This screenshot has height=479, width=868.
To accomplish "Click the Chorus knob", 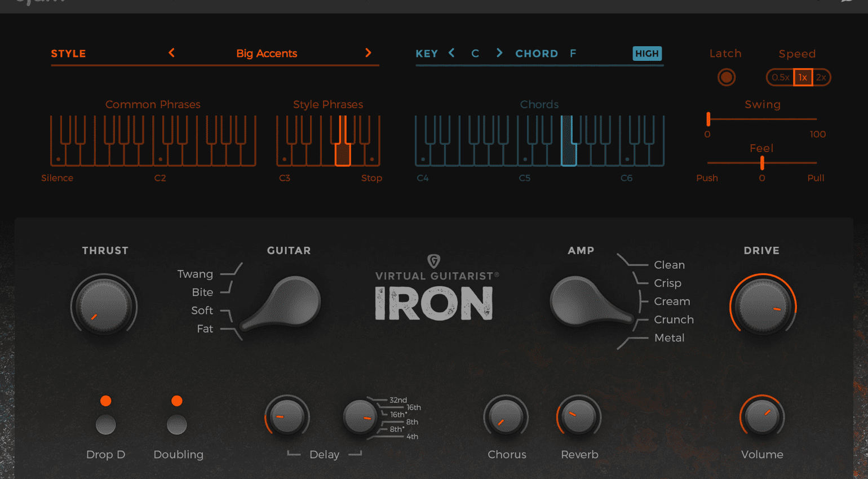I will coord(506,418).
